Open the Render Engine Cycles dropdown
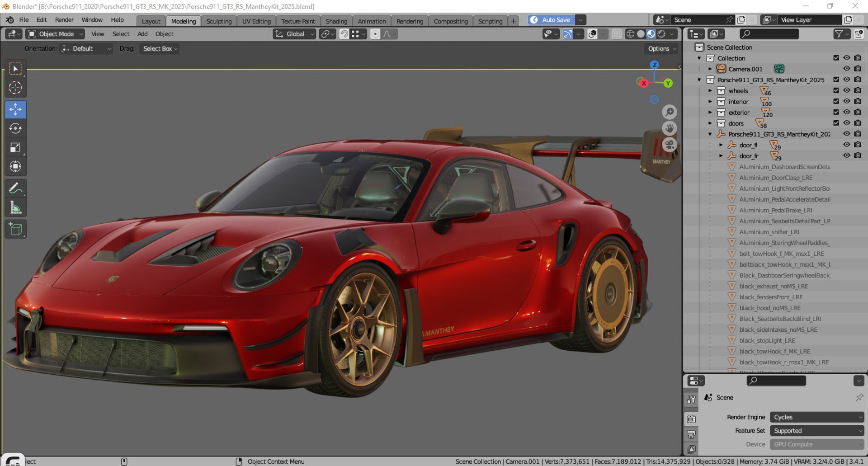The height and width of the screenshot is (466, 868). coord(817,417)
